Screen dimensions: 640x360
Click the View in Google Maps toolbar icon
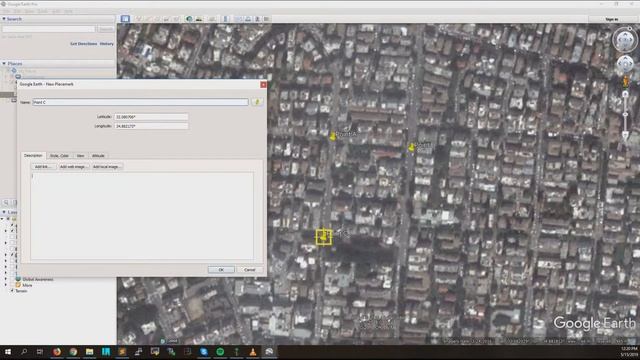267,19
